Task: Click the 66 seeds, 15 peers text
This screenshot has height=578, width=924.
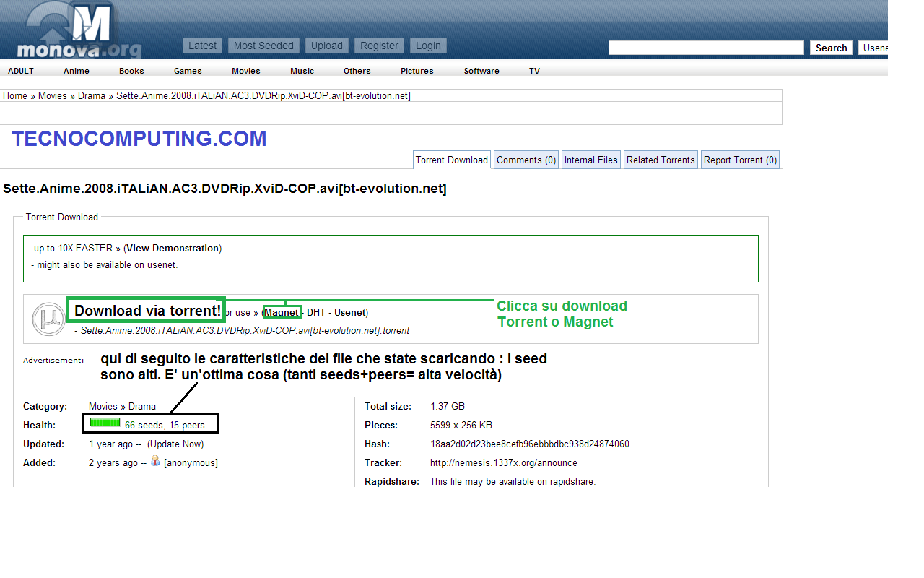Action: coord(165,425)
